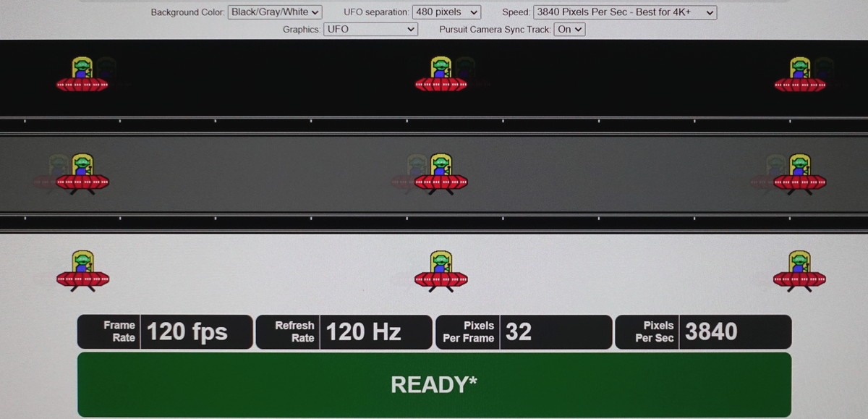Image resolution: width=868 pixels, height=419 pixels.
Task: Open the Background Color dropdown
Action: pyautogui.click(x=275, y=12)
